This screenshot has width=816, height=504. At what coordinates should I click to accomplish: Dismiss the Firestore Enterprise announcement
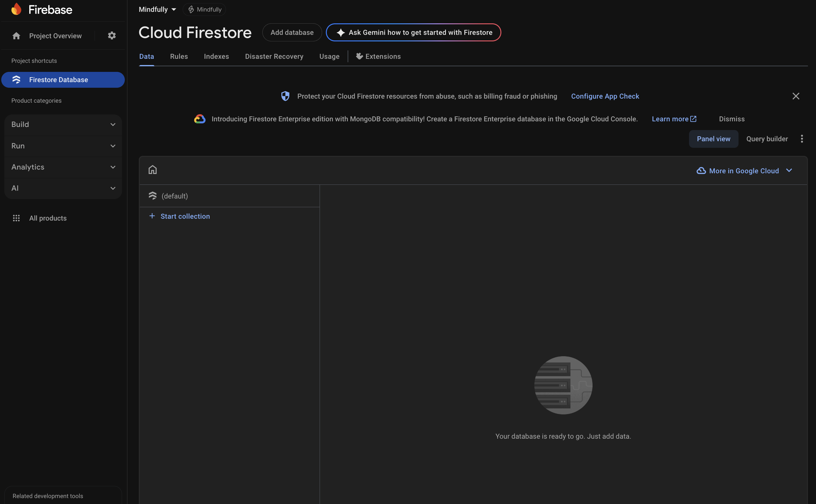731,119
